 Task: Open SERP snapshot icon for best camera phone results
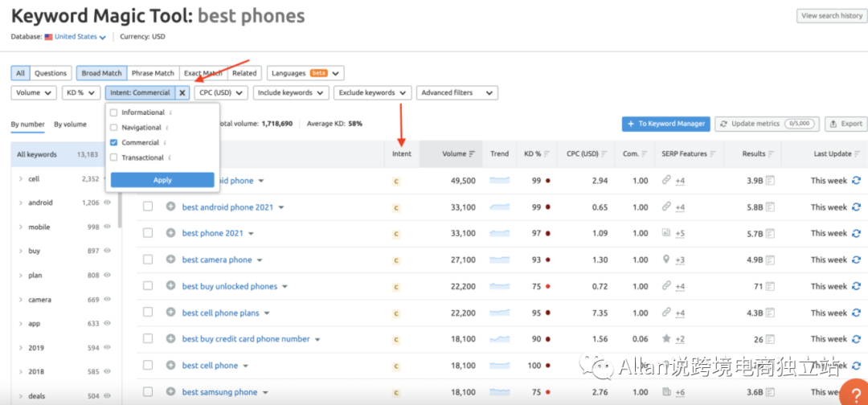pyautogui.click(x=769, y=260)
